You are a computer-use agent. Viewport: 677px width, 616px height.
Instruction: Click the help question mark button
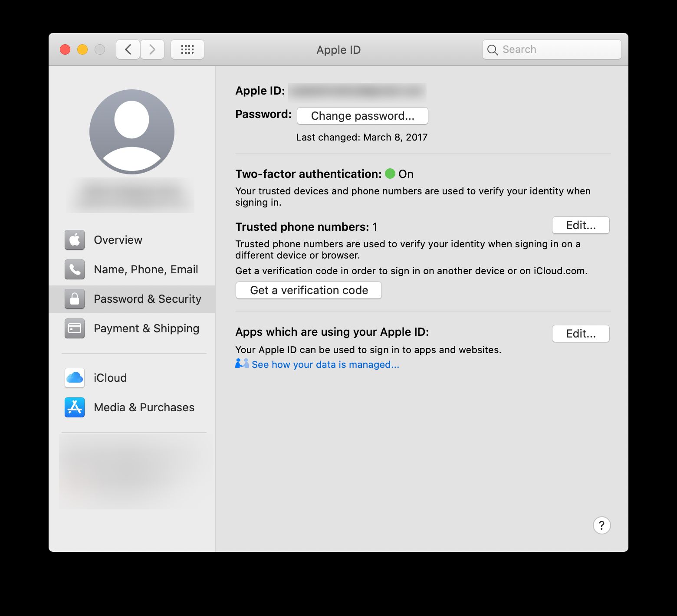click(601, 525)
